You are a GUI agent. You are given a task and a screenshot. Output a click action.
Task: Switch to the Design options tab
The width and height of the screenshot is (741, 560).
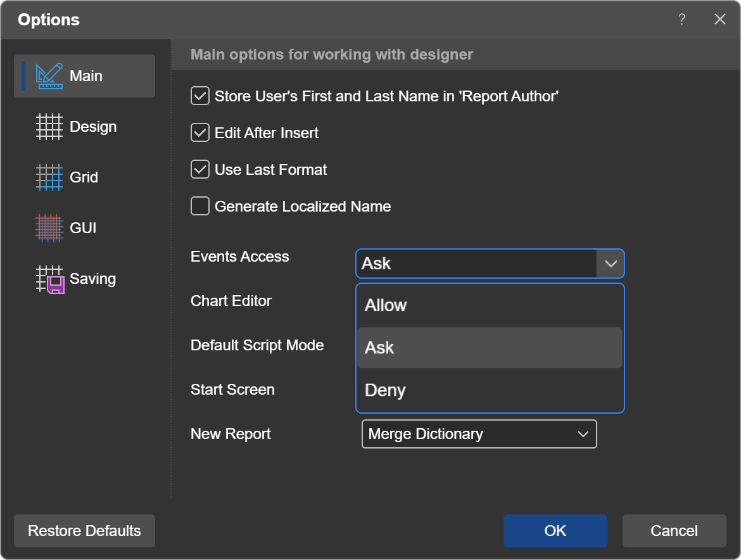point(92,127)
